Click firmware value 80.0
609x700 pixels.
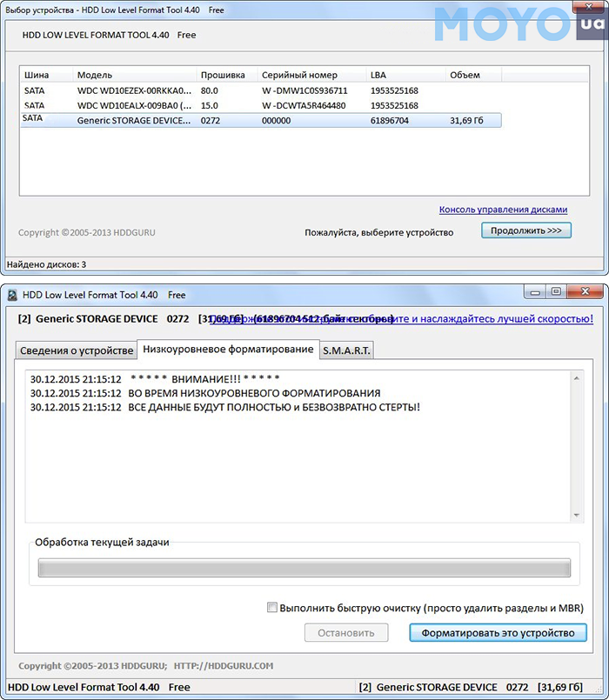tap(209, 90)
